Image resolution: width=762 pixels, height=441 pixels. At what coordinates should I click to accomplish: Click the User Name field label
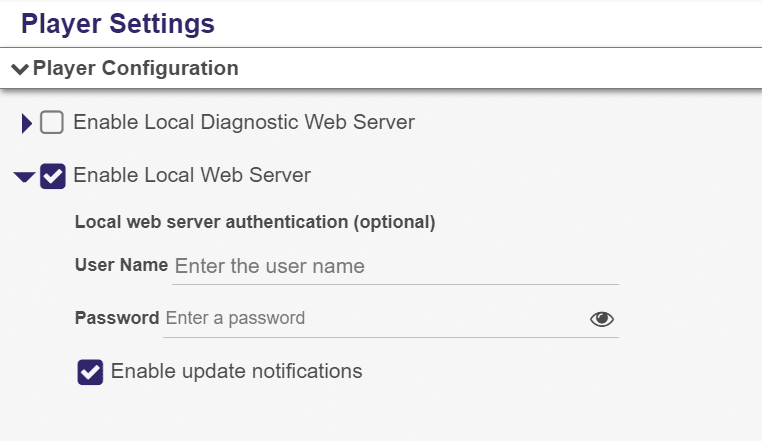click(x=121, y=265)
